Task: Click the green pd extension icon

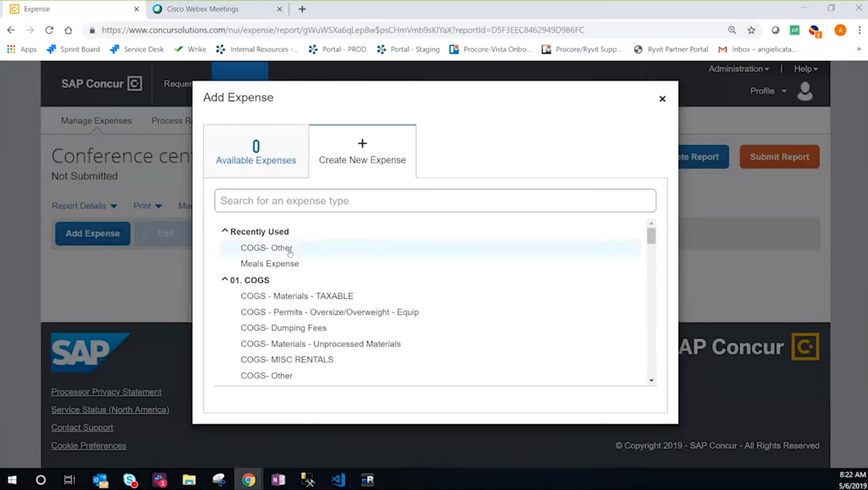Action: 795,30
